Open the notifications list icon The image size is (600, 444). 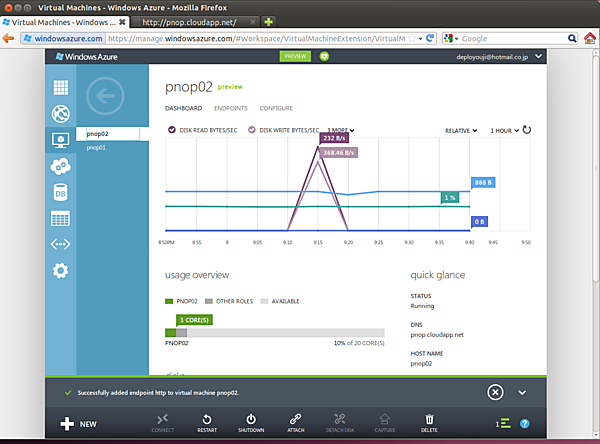[503, 423]
